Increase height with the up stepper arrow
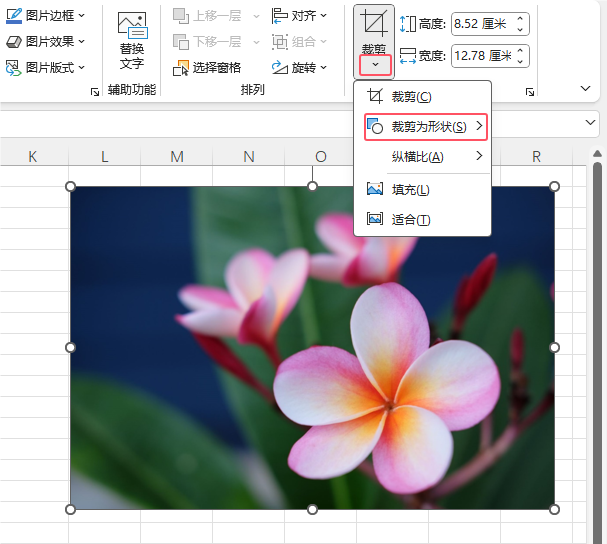This screenshot has width=607, height=544. 521,19
